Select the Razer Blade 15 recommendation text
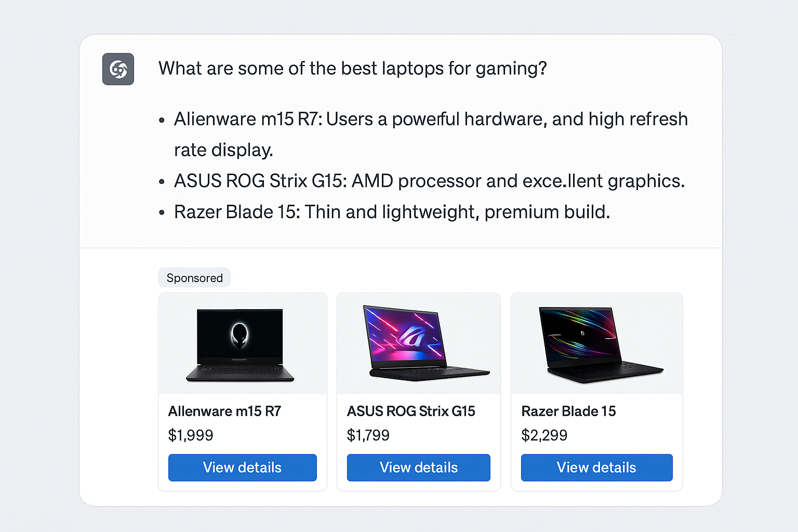The height and width of the screenshot is (532, 798). pyautogui.click(x=392, y=212)
